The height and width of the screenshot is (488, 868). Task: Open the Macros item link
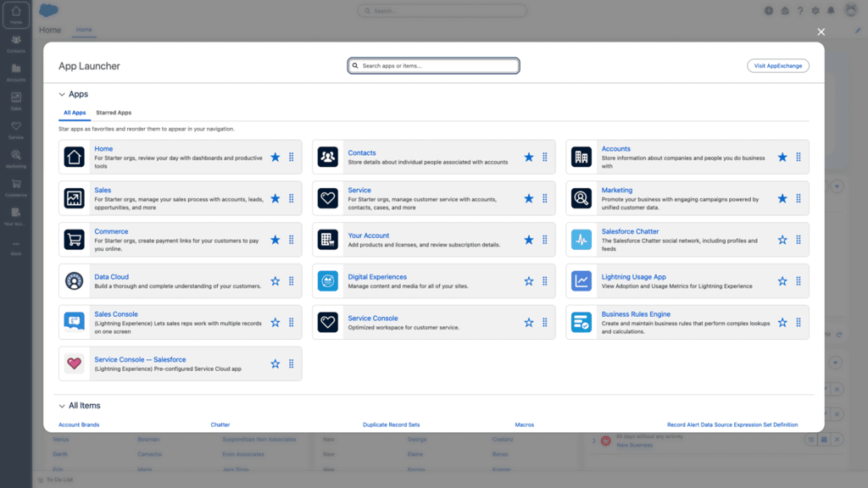(x=524, y=425)
